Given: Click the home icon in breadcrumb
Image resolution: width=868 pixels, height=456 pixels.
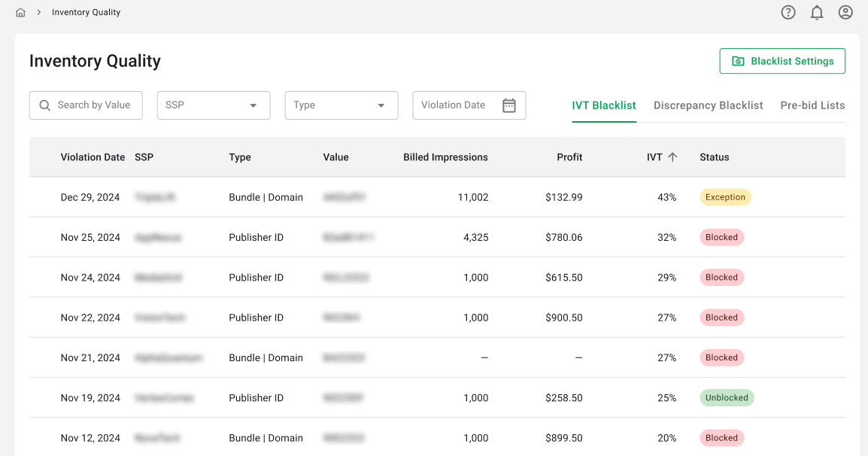Looking at the screenshot, I should (20, 13).
